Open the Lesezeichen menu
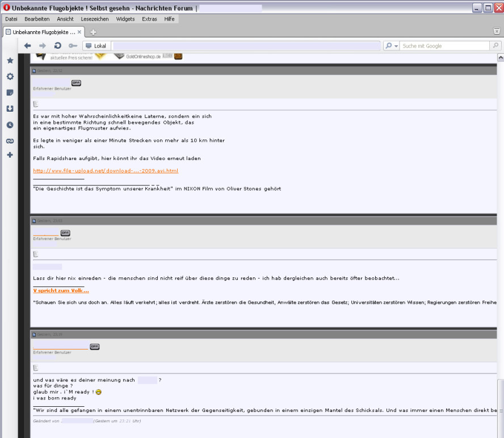Viewport: 504px width, 438px height. point(95,19)
